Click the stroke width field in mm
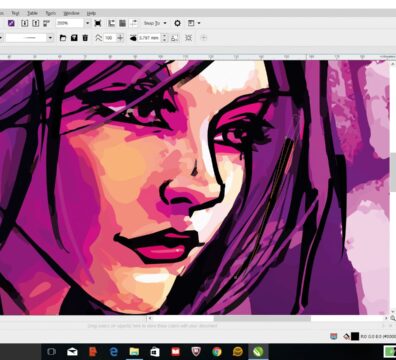This screenshot has width=396, height=360. (x=149, y=38)
